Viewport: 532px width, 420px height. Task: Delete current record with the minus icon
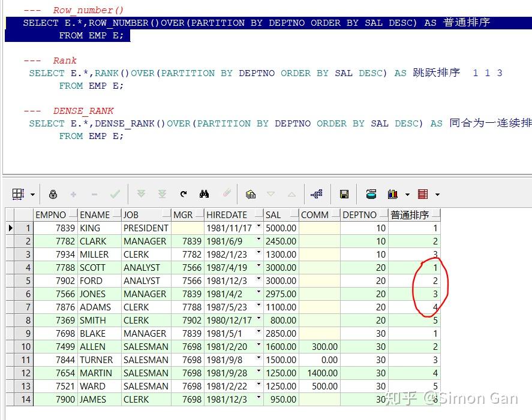coord(94,194)
